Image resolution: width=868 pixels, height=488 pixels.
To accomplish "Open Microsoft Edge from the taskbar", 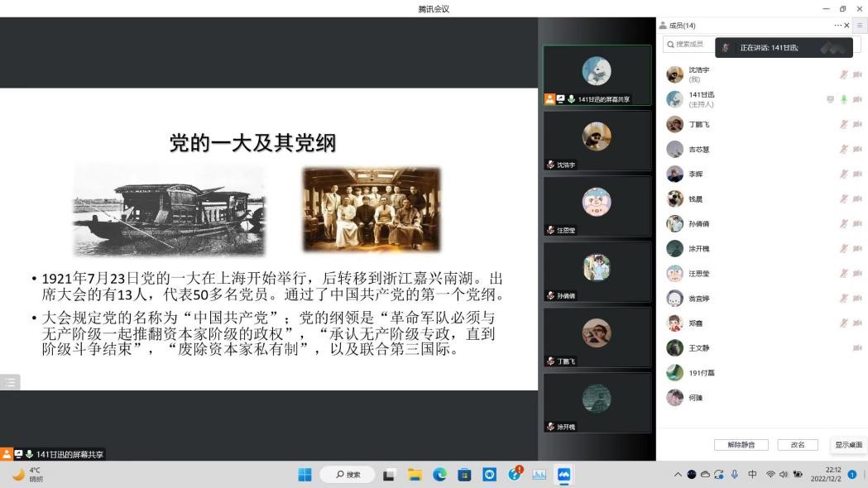I will tap(439, 475).
